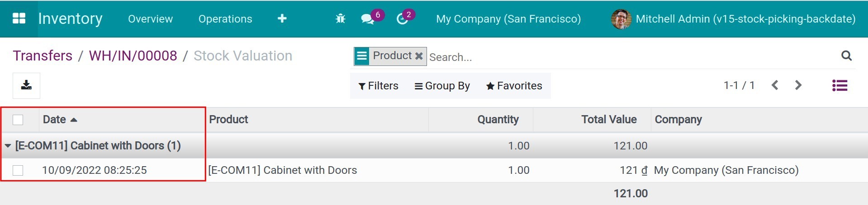Remove the Product group facet

pos(419,56)
